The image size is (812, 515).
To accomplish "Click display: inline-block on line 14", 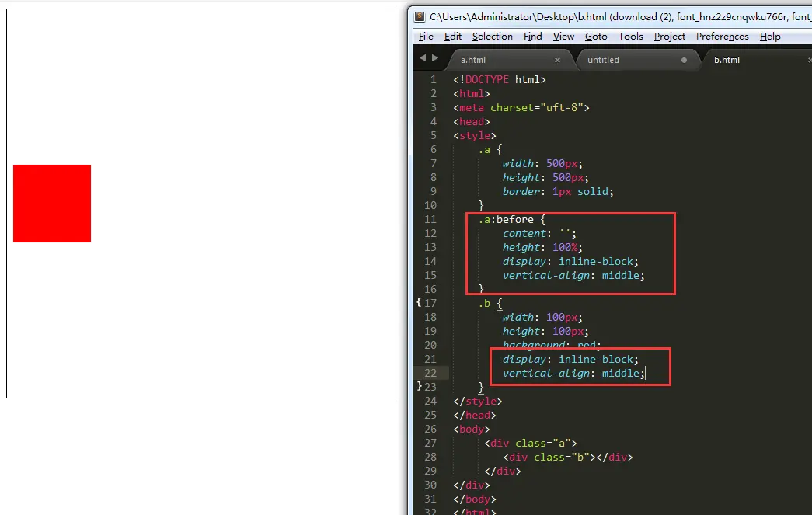I will [x=570, y=261].
